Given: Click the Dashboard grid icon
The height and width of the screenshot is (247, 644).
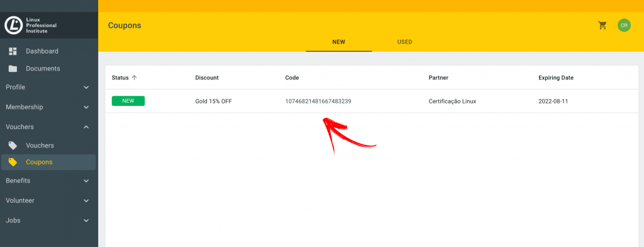Looking at the screenshot, I should click(13, 52).
